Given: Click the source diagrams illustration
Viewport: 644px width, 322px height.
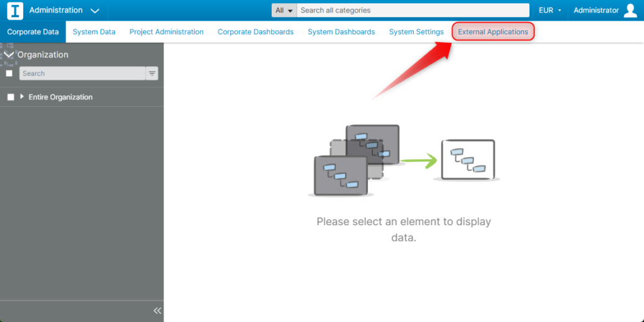Looking at the screenshot, I should coord(355,160).
